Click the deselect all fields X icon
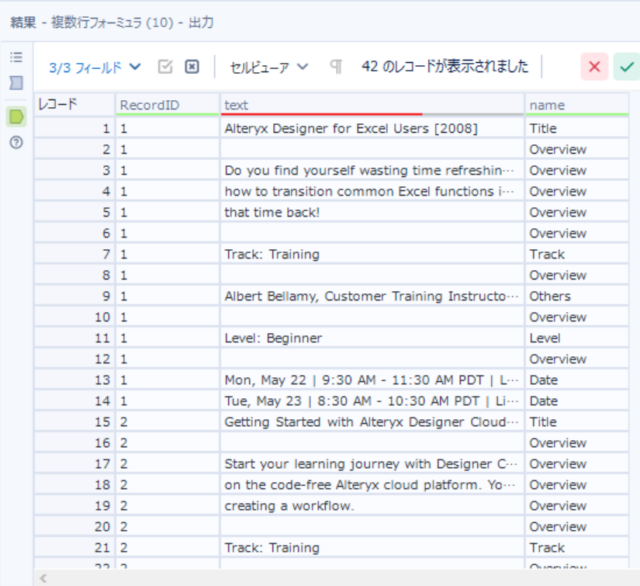 pyautogui.click(x=192, y=67)
